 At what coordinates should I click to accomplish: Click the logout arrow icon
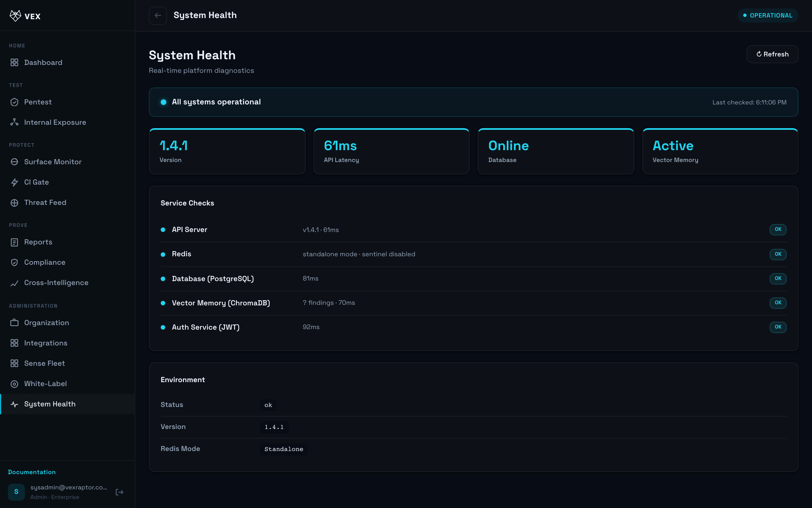click(x=120, y=492)
